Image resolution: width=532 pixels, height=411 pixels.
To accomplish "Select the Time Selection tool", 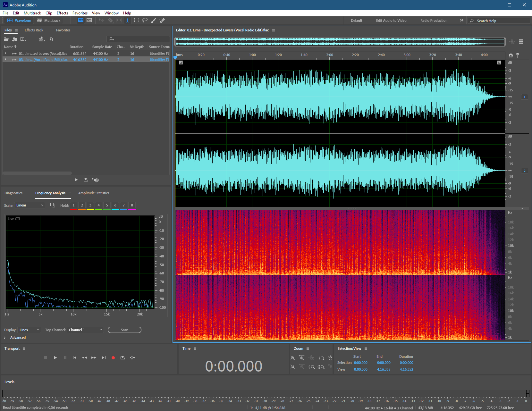I will (127, 20).
